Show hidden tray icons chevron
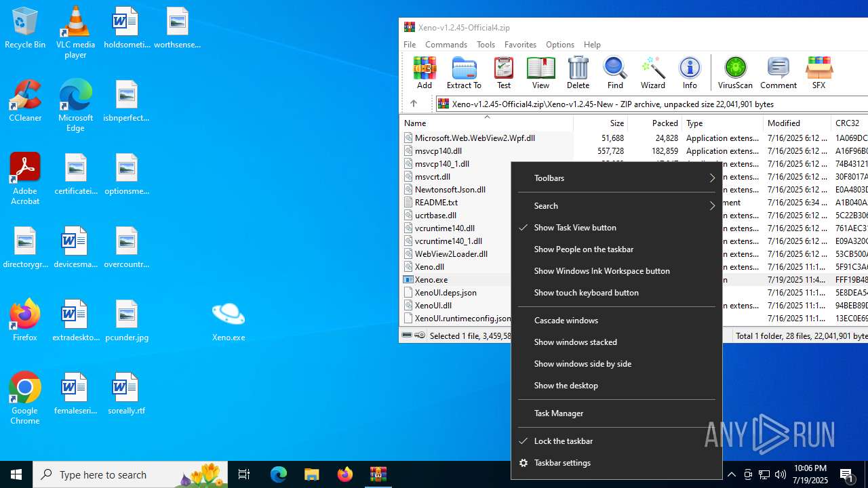Screen dimensions: 868x488 (732, 474)
